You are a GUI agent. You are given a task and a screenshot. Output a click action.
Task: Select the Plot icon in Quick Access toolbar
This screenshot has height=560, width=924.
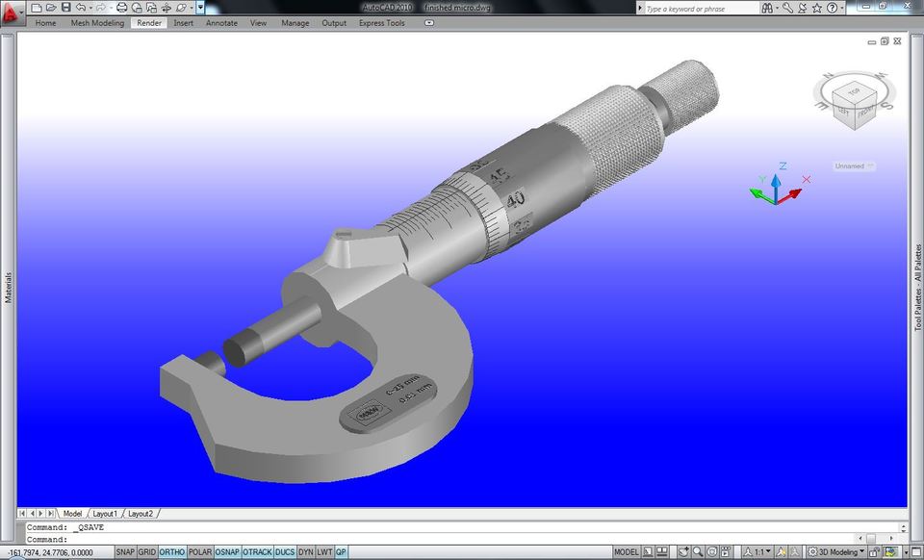pyautogui.click(x=122, y=8)
